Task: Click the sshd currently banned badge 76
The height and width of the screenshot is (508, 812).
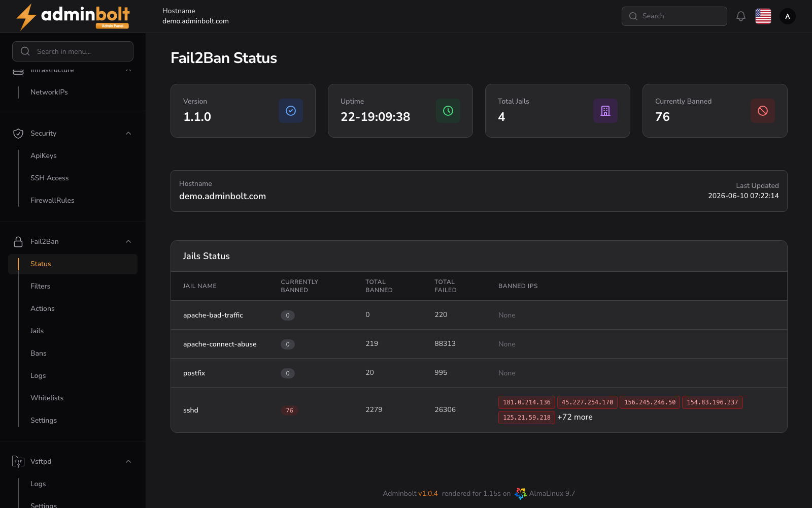Action: (289, 410)
